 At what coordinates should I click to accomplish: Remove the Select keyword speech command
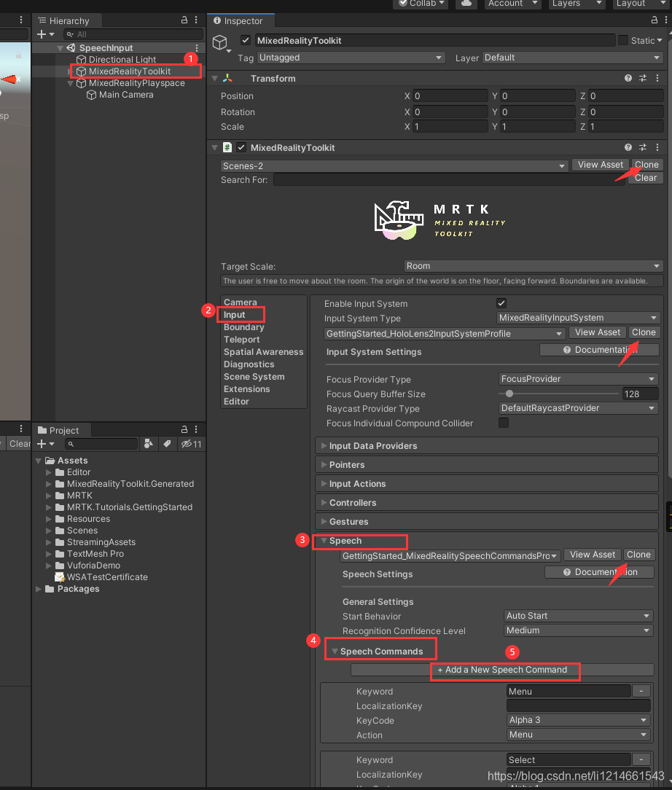[641, 759]
